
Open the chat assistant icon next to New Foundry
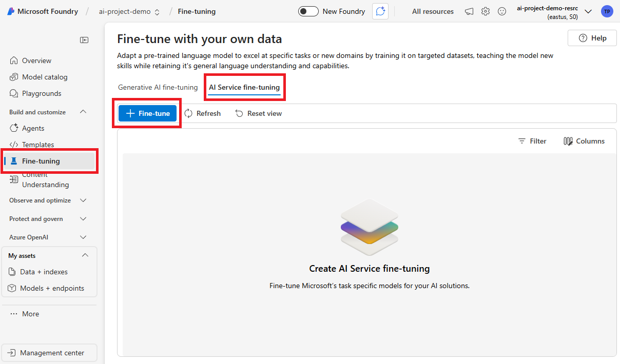(380, 11)
